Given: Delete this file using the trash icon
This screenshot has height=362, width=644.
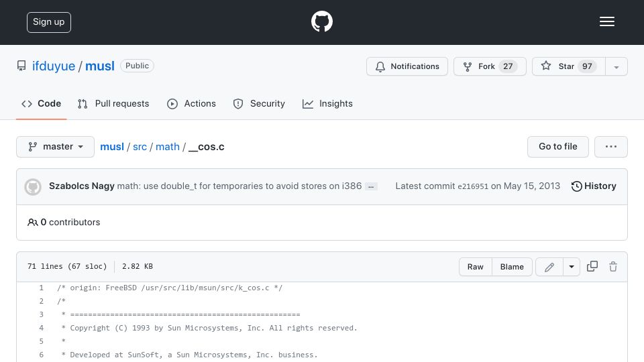Looking at the screenshot, I should [x=612, y=266].
